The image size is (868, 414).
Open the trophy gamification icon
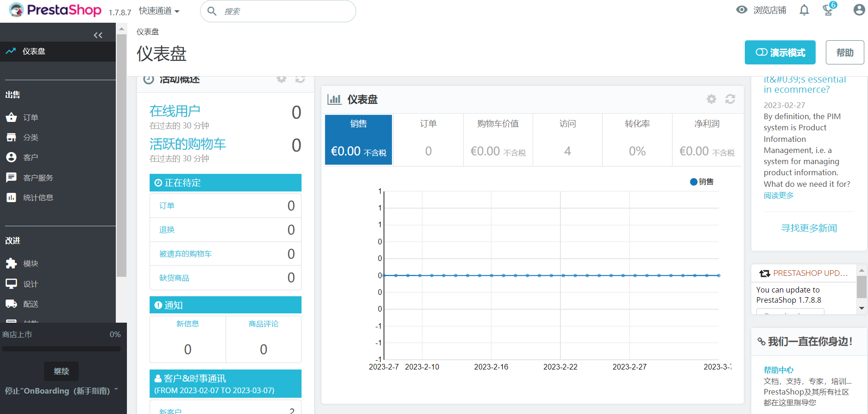click(x=828, y=9)
